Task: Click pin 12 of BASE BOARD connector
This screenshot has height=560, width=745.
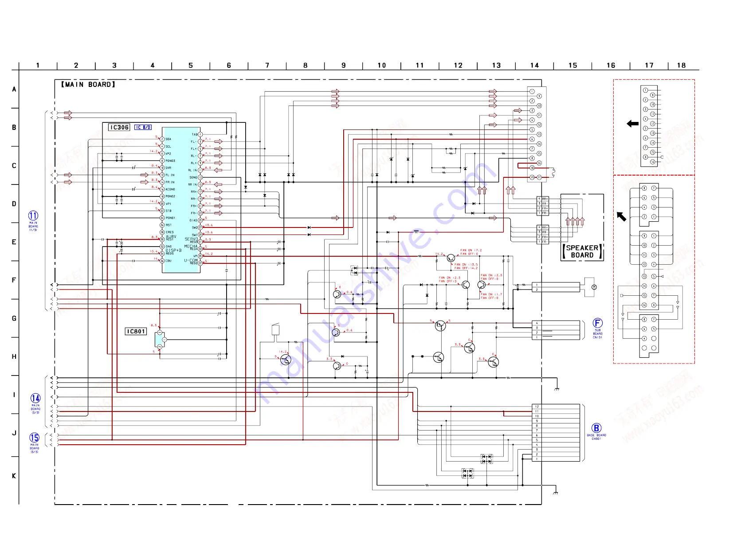Action: point(537,407)
